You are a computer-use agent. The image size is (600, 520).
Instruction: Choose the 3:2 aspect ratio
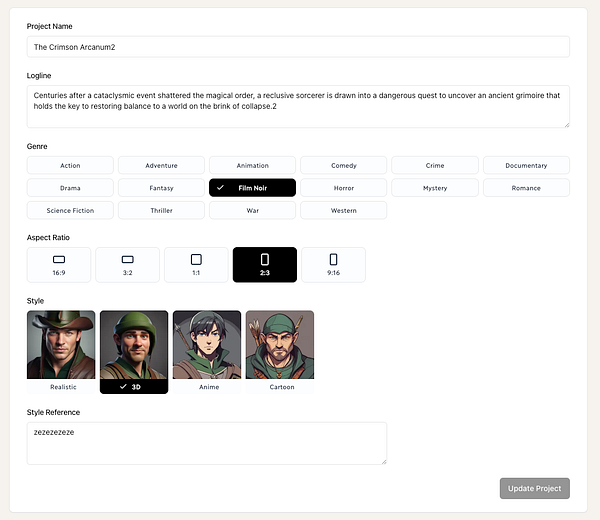127,265
